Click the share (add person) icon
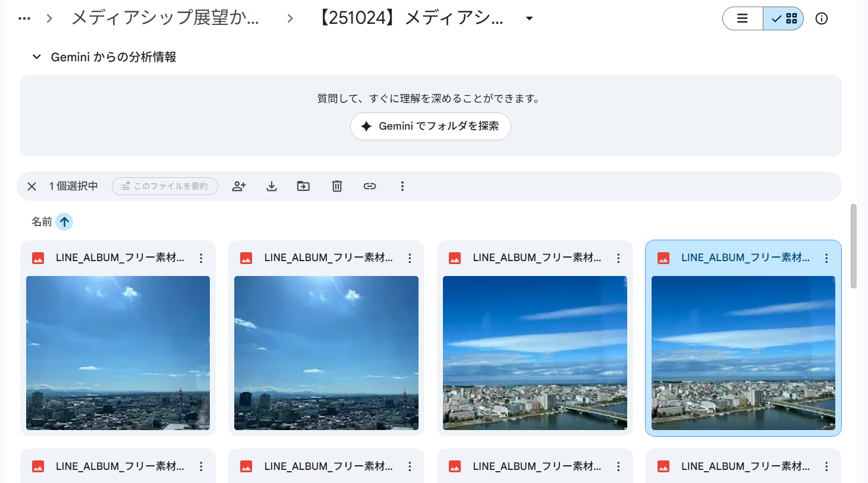Viewport: 868px width, 483px height. coord(239,186)
